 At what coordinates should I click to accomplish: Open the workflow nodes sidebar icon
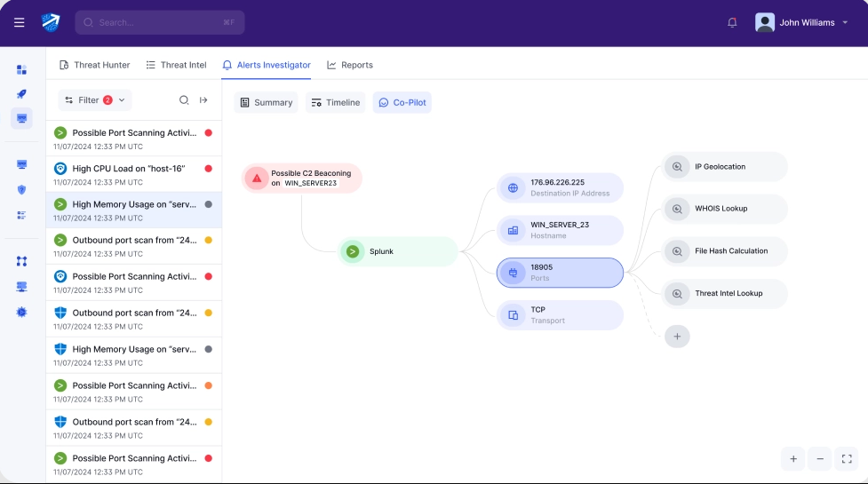point(21,261)
